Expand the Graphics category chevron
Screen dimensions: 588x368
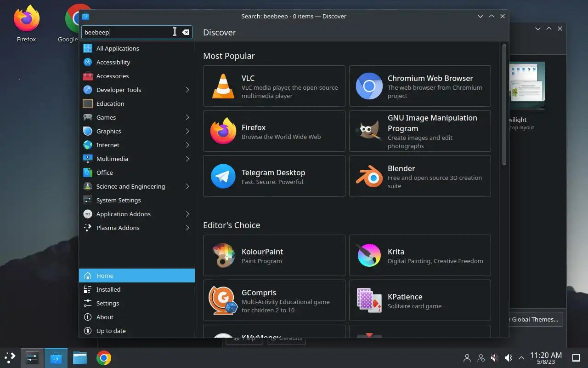click(187, 131)
